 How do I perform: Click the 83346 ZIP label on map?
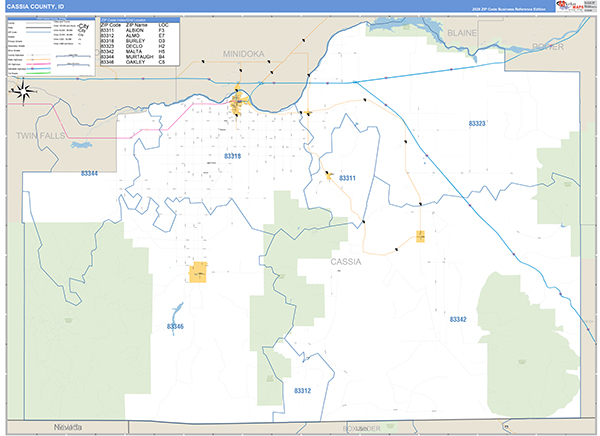[175, 327]
